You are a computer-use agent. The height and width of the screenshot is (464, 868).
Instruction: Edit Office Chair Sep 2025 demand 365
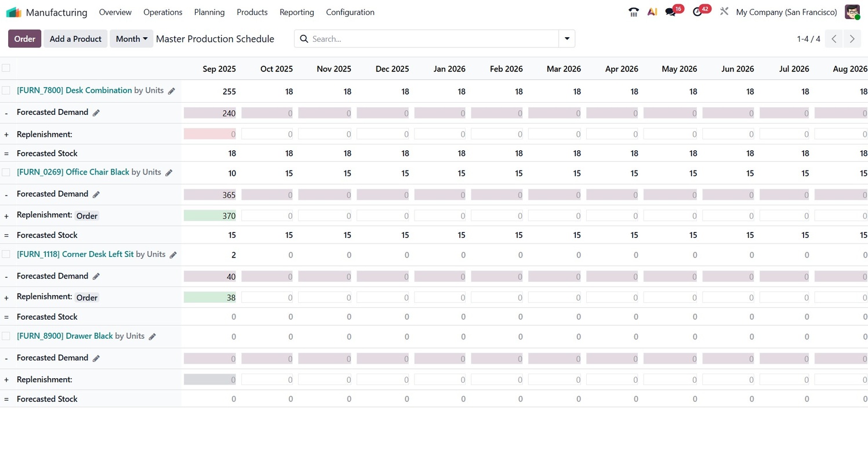click(x=210, y=195)
